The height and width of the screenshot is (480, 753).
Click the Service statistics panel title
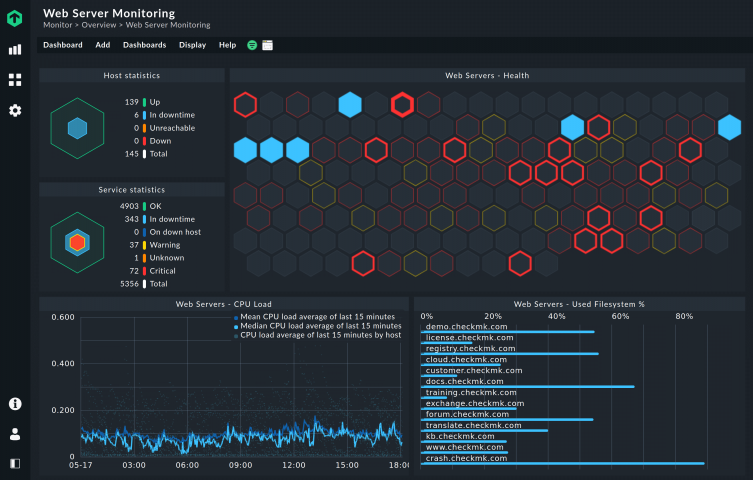pos(132,190)
